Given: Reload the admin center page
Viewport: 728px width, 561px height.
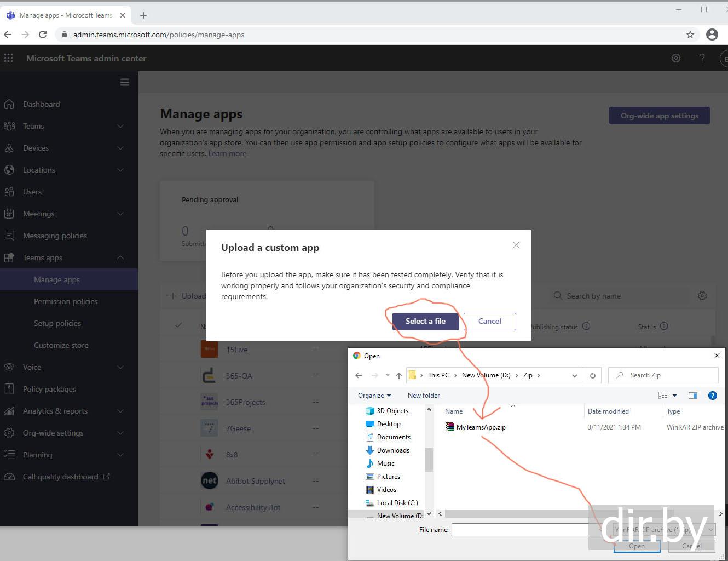Looking at the screenshot, I should pyautogui.click(x=43, y=35).
